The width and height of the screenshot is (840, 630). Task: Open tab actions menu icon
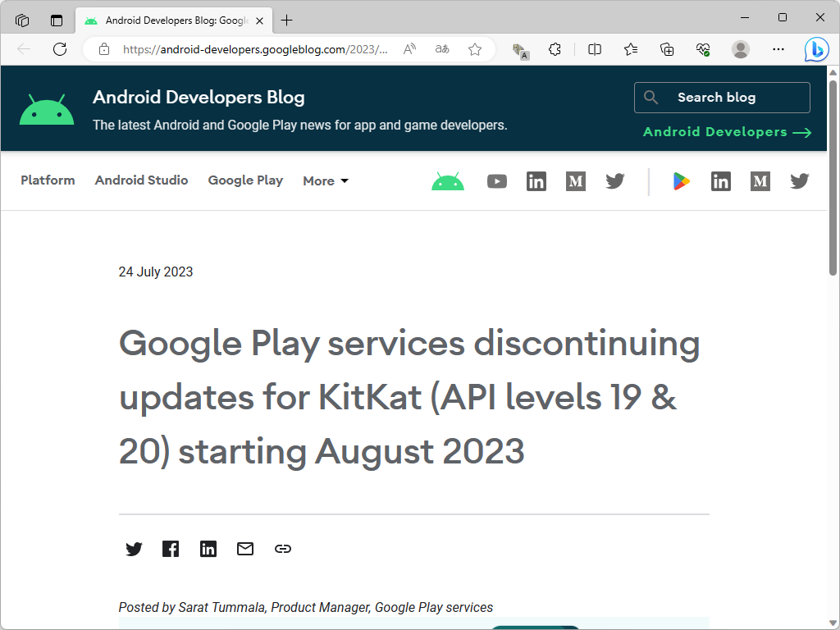coord(57,21)
